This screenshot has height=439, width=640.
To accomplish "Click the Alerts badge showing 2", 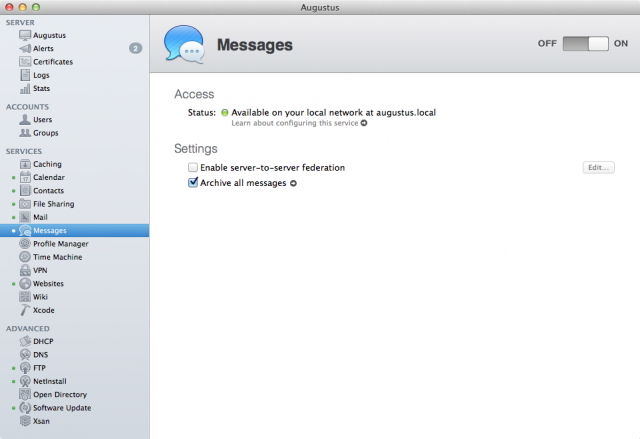I will pyautogui.click(x=136, y=49).
